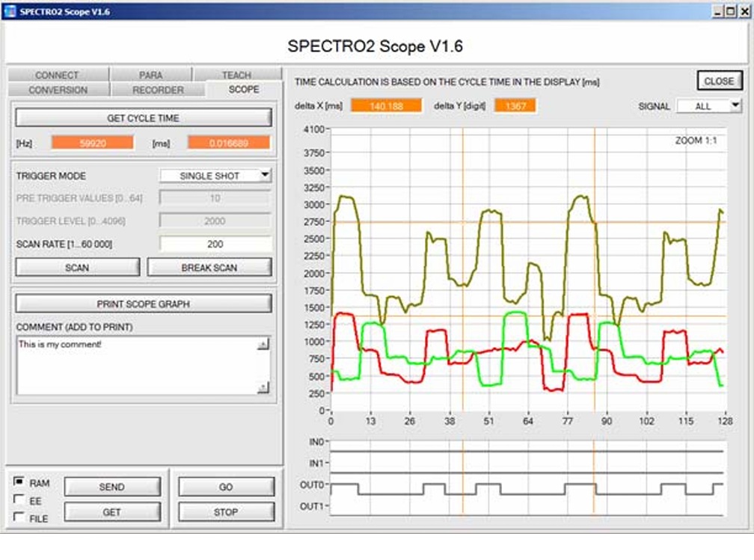Click inside the comment text box
754x560 pixels.
pos(137,366)
